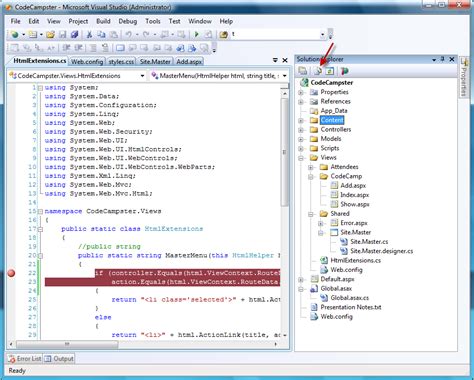474x380 pixels.
Task: Select Presentation Notes.txt file
Action: [x=351, y=307]
